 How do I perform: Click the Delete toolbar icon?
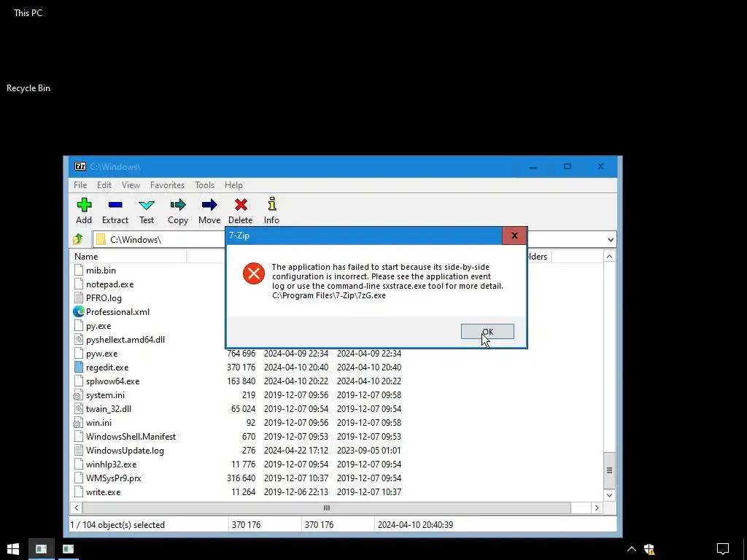[x=241, y=205]
